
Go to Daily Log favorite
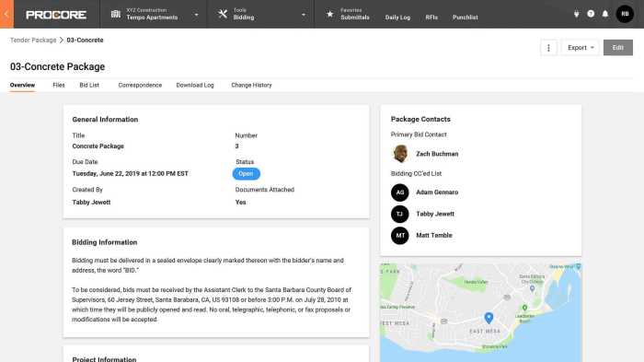(x=397, y=18)
